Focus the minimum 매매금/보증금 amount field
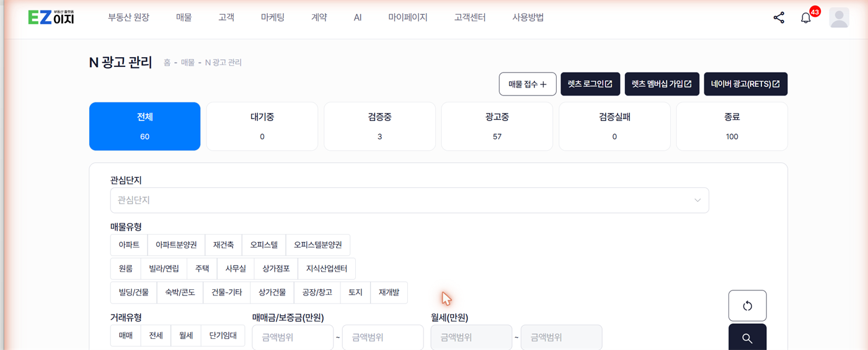The image size is (868, 350). 293,338
